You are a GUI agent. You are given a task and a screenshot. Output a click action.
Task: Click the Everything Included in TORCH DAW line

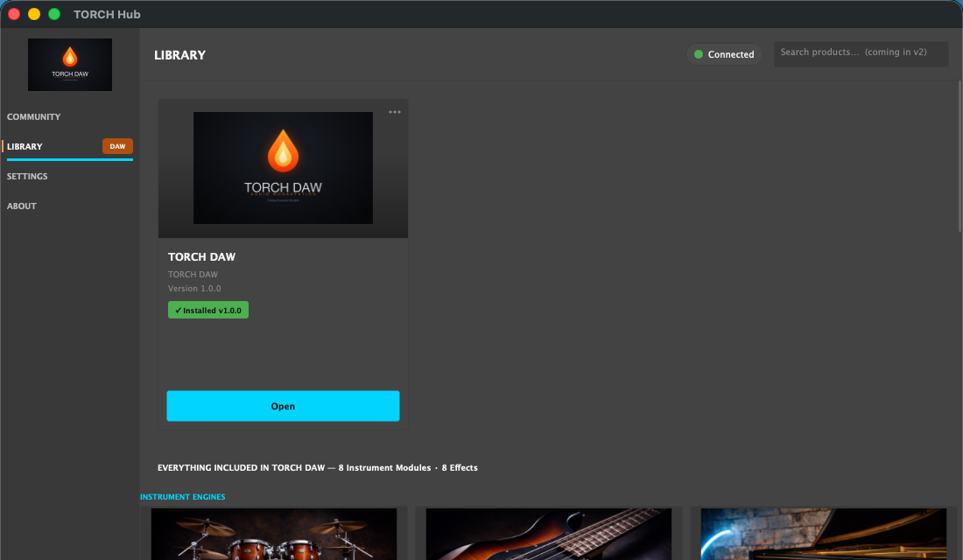tap(318, 468)
